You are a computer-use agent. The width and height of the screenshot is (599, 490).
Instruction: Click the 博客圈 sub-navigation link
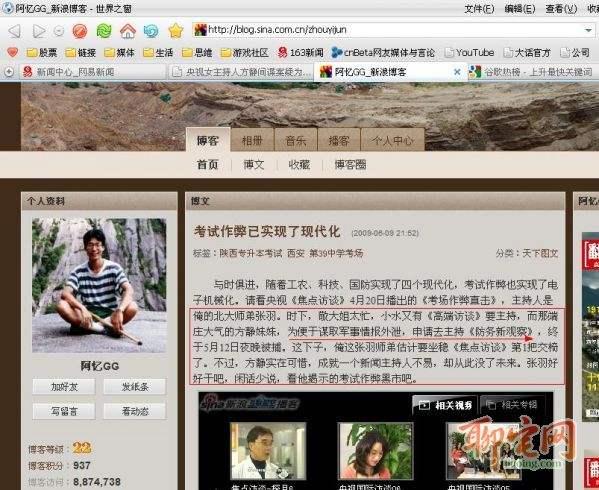pos(350,165)
